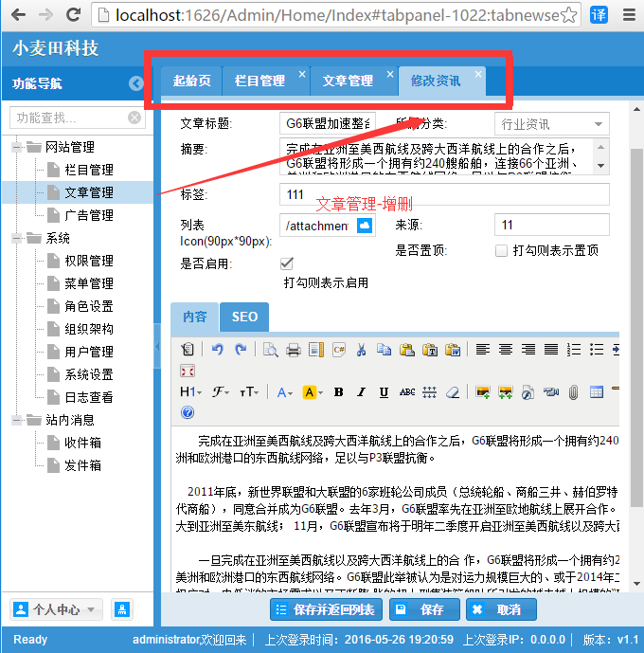Click the 标签 input field
The width and height of the screenshot is (644, 653).
pyautogui.click(x=444, y=194)
